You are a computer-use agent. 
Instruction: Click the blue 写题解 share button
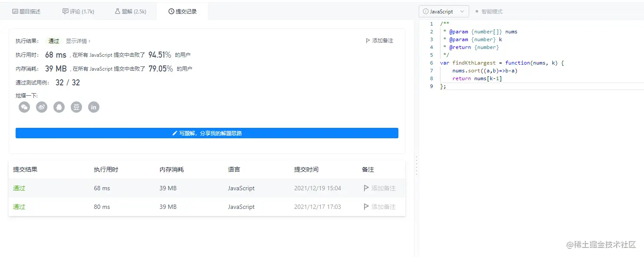pos(207,133)
